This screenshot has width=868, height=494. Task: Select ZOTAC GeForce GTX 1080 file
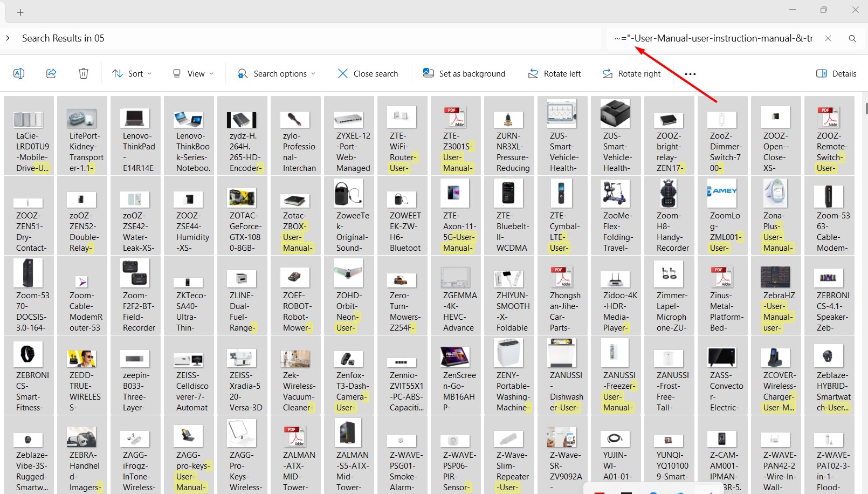(243, 216)
